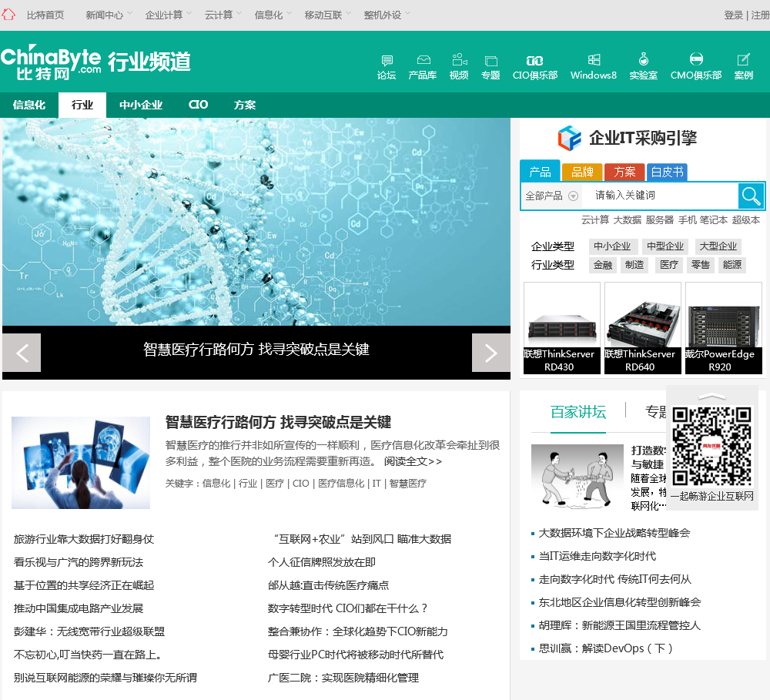
Task: Click the ChinaByte 比特网 logo
Action: (51, 62)
